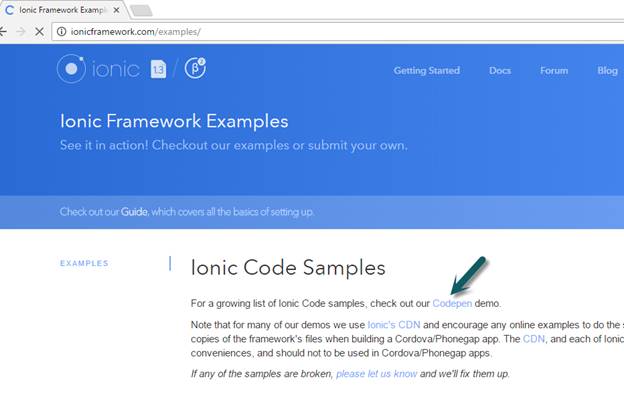Open the Docs navigation item
The image size is (624, 410).
point(500,71)
